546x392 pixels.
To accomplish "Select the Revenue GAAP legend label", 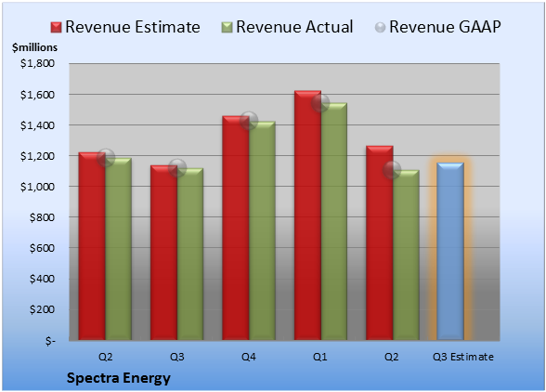I will coord(445,27).
